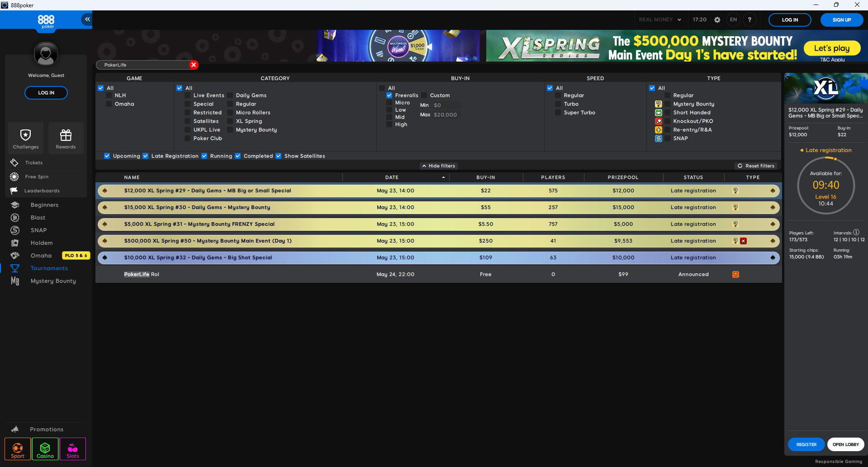Select $10,000 XL Spring #32 tournament row
868x467 pixels.
click(x=438, y=257)
